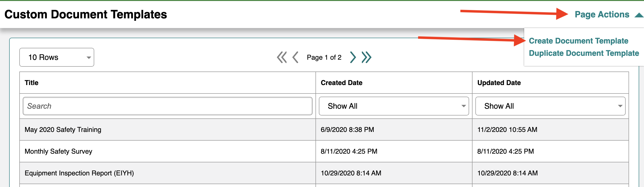Click created date 6/9/2020 8:38 PM
Viewport: 644px width, 187px height.
pos(347,129)
